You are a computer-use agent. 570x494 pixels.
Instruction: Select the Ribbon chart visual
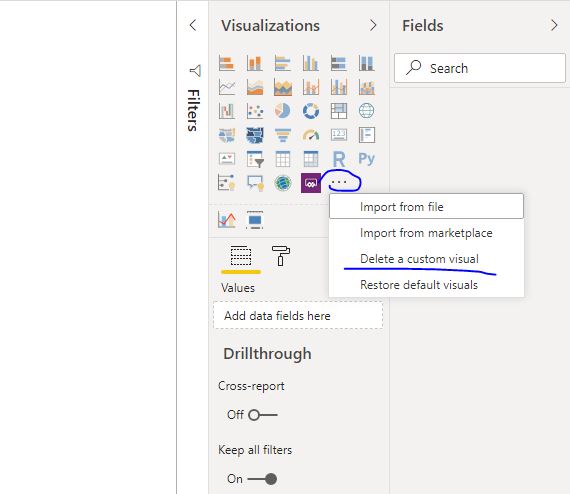[366, 87]
